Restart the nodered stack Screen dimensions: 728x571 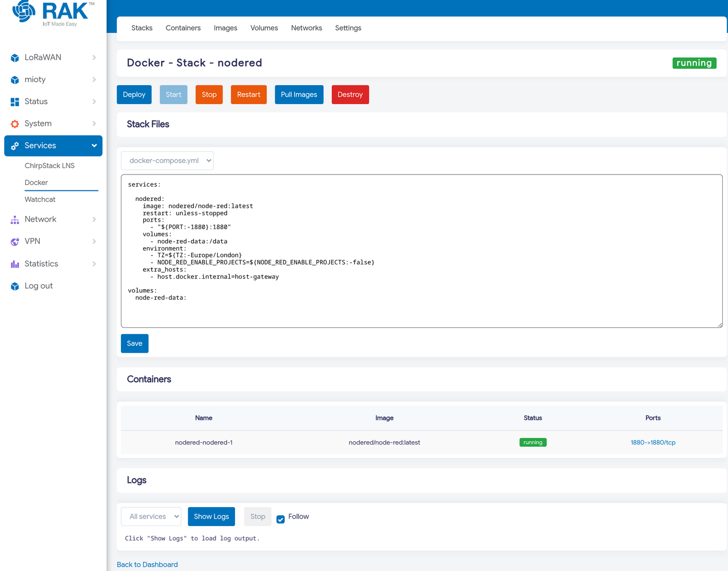pos(249,95)
